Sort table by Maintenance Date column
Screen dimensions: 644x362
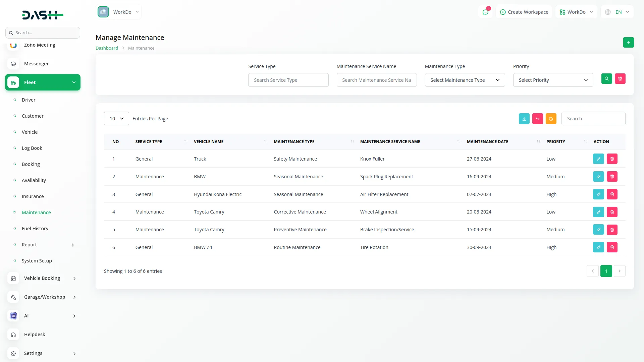pyautogui.click(x=487, y=142)
